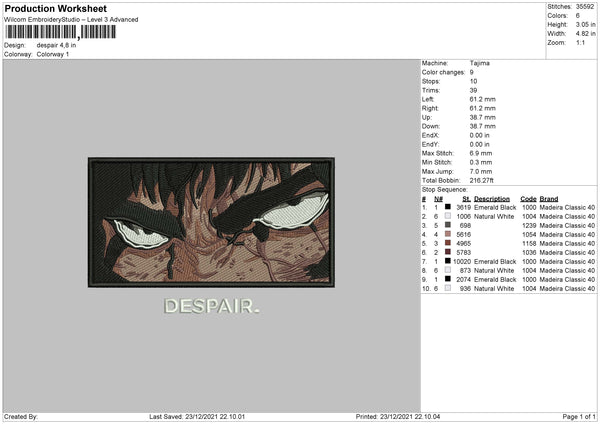This screenshot has height=424, width=600.
Task: Select the white swatch in stop row 2
Action: point(448,216)
